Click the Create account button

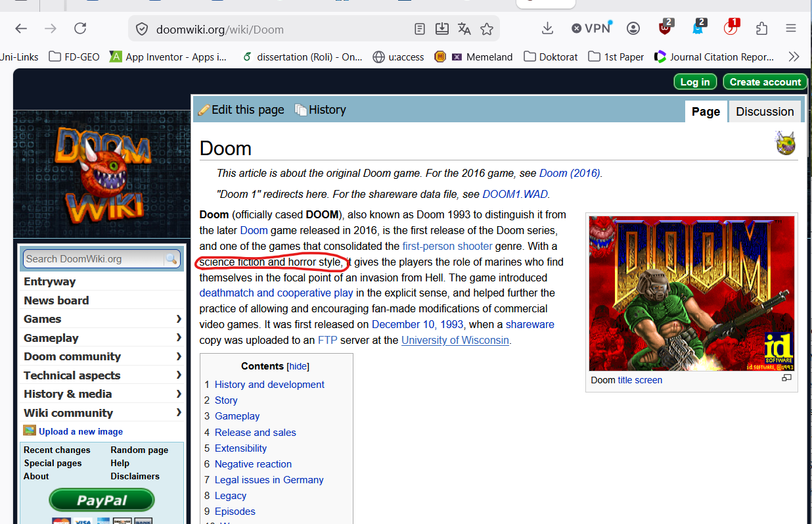click(765, 82)
